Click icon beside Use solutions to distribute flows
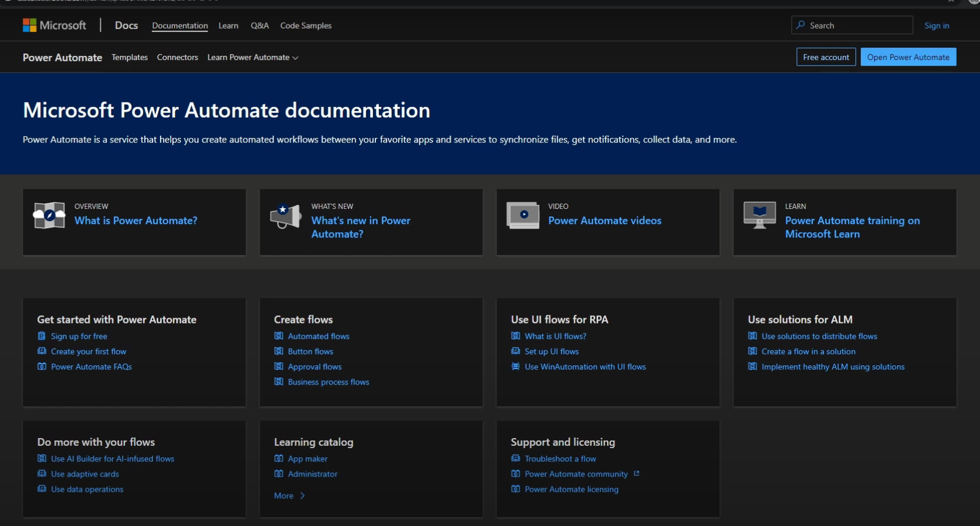Image resolution: width=980 pixels, height=526 pixels. [x=752, y=336]
